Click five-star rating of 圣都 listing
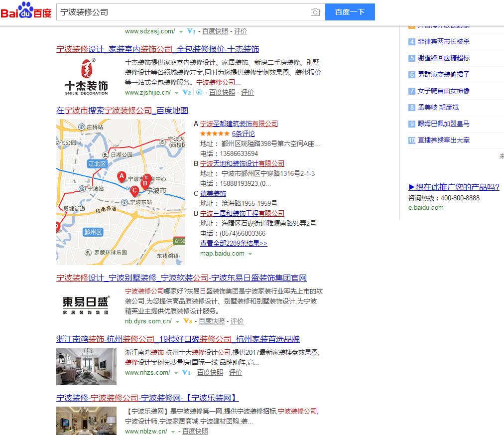The height and width of the screenshot is (435, 504). [215, 134]
